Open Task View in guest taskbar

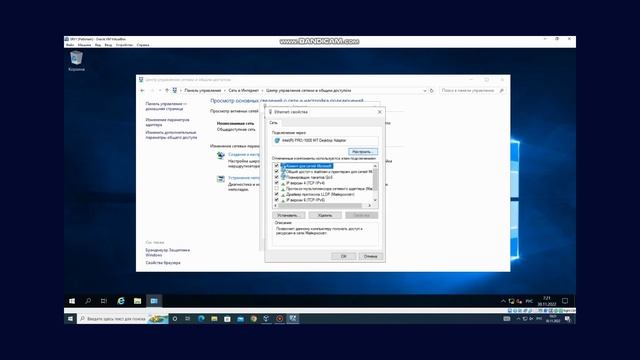[104, 301]
